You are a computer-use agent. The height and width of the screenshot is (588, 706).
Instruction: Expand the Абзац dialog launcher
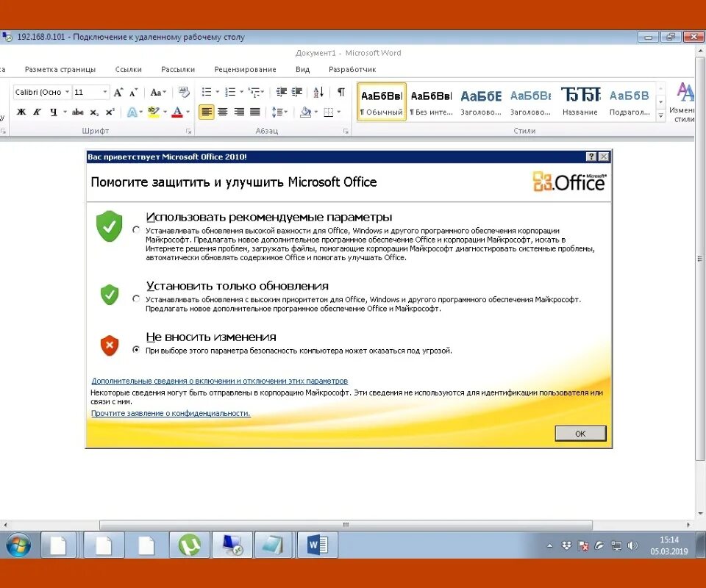(x=346, y=132)
